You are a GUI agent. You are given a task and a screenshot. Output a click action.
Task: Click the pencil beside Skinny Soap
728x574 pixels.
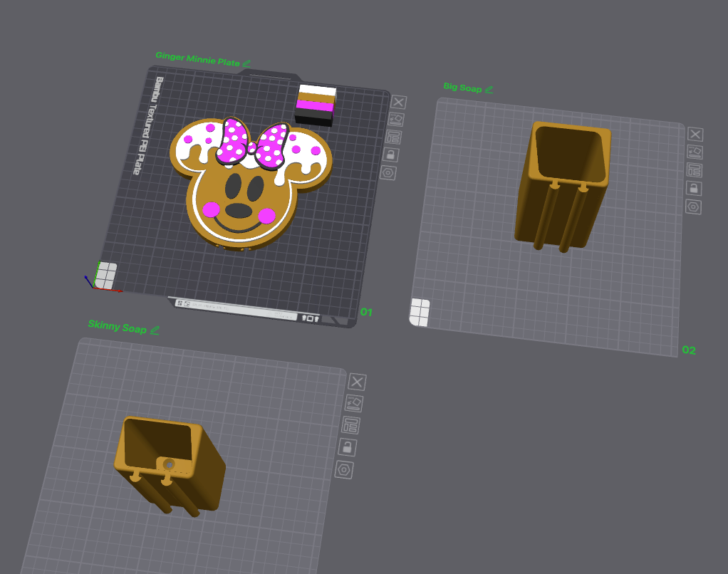[x=155, y=330]
